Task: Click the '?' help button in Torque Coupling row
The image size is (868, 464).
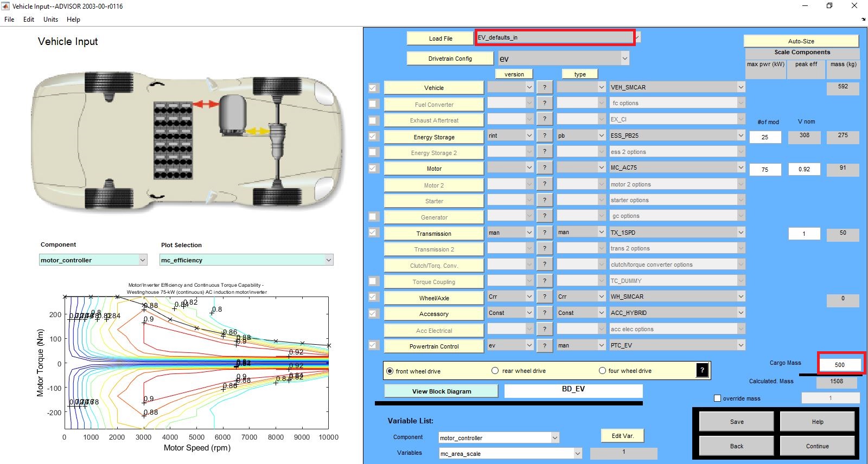Action: [544, 280]
